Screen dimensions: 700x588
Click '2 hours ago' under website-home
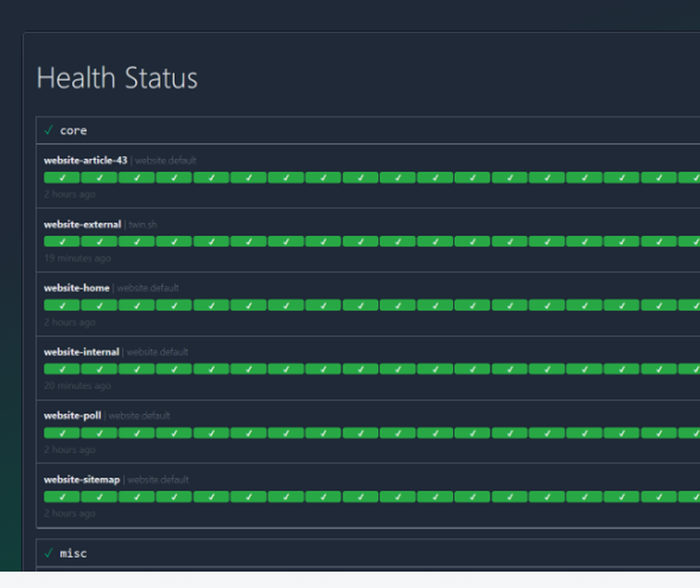(x=69, y=322)
